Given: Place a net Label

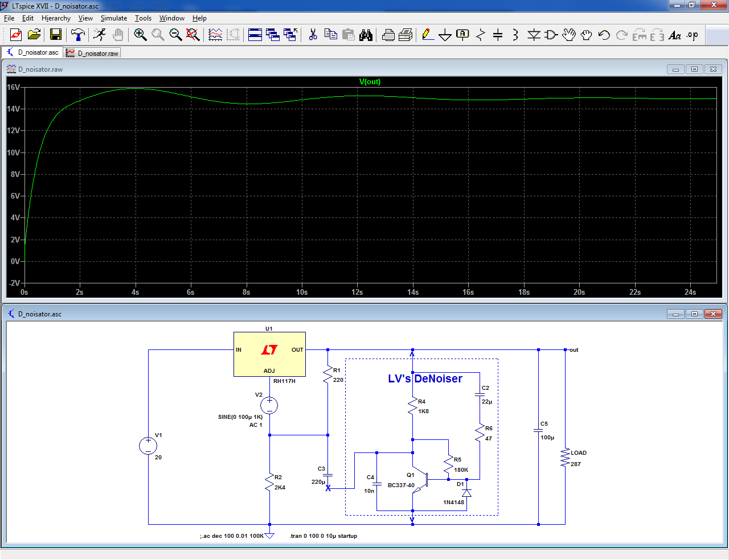Looking at the screenshot, I should [463, 35].
